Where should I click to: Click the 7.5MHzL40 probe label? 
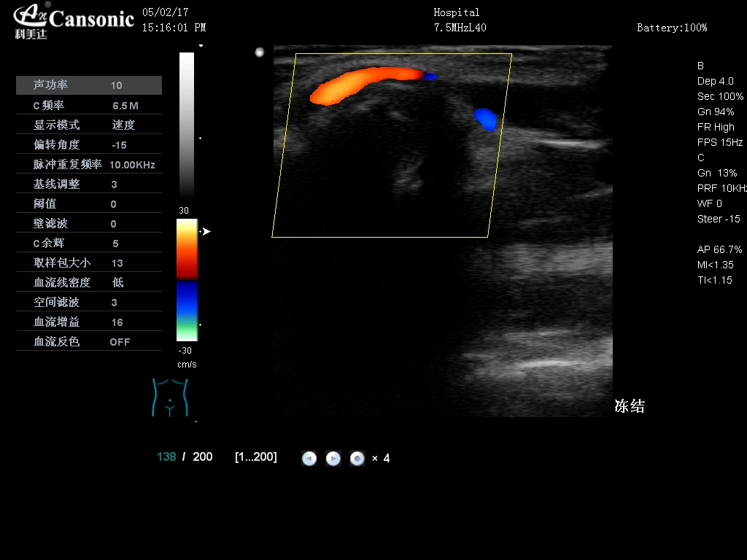point(460,28)
